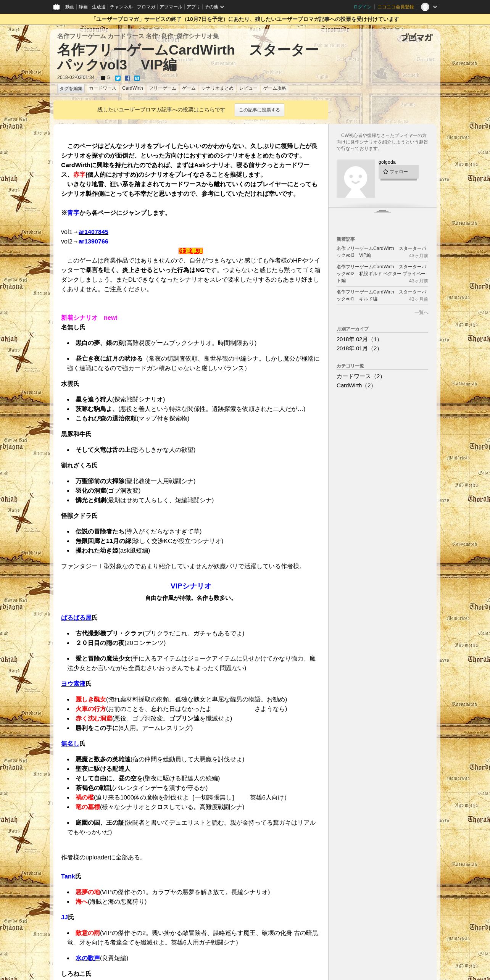
Task: Open recent article スターターパックvol3 VIP編
Action: click(x=382, y=252)
